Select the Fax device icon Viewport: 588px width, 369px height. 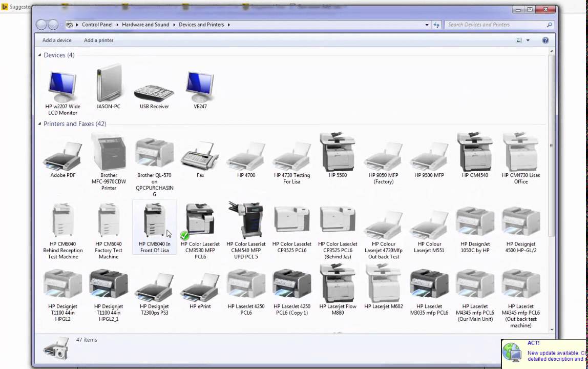pos(200,159)
